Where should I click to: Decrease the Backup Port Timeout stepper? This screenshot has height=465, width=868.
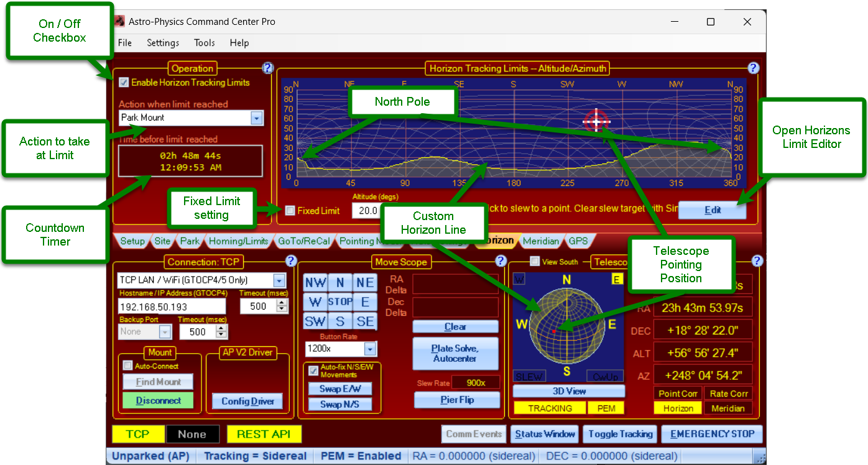[x=221, y=336]
